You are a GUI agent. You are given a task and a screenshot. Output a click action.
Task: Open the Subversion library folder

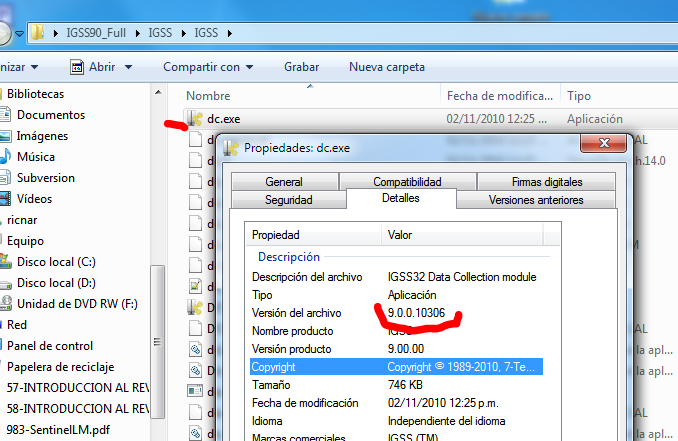click(46, 177)
